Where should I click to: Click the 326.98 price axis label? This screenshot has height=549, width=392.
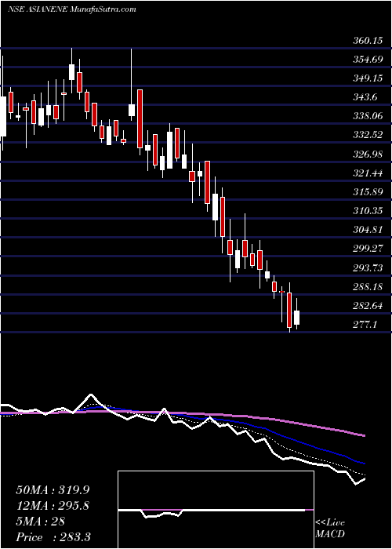tap(367, 154)
